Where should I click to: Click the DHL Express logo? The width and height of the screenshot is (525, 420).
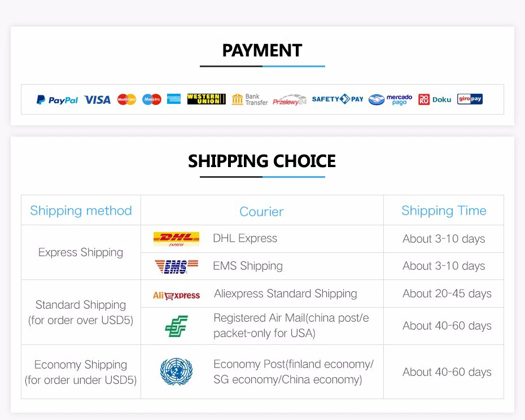tap(176, 239)
